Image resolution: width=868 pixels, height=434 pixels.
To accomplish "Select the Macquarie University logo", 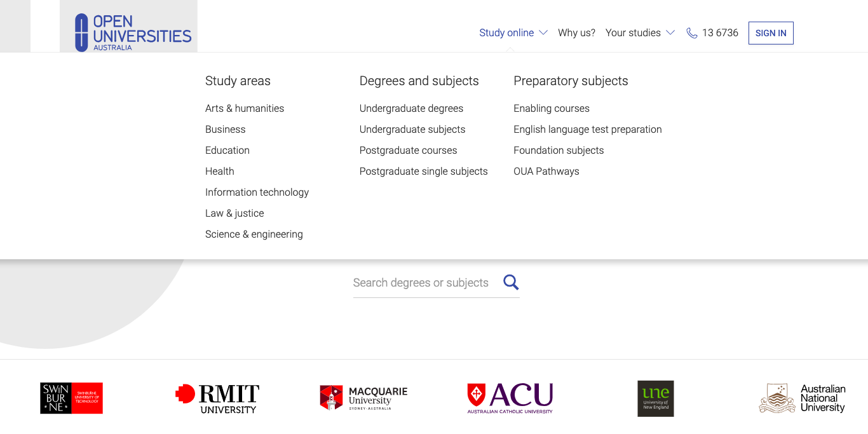I will click(x=363, y=398).
